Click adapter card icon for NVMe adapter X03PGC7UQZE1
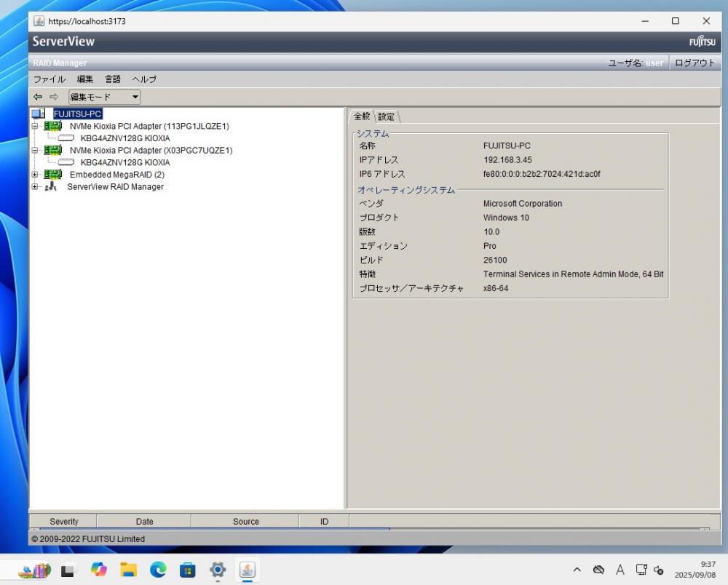The height and width of the screenshot is (585, 728). (x=53, y=150)
